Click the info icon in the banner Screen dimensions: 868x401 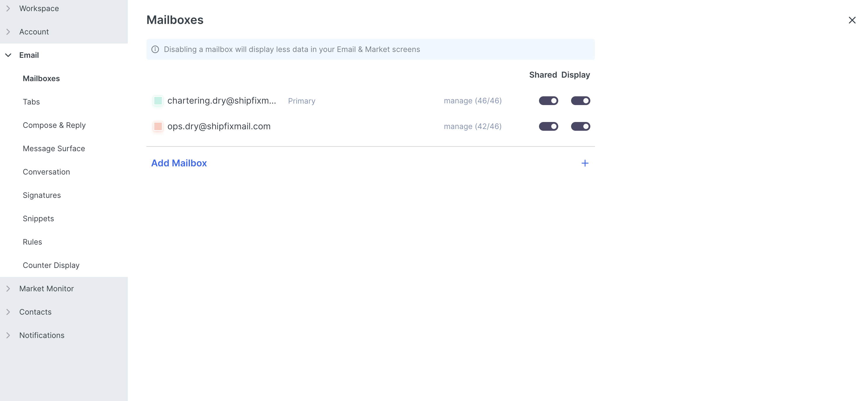click(155, 49)
